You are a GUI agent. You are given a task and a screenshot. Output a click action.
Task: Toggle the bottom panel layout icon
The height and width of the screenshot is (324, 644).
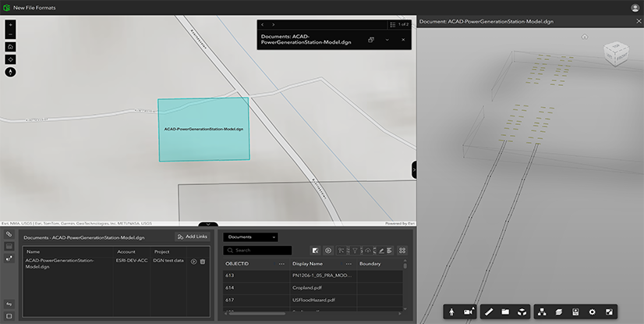(9, 316)
